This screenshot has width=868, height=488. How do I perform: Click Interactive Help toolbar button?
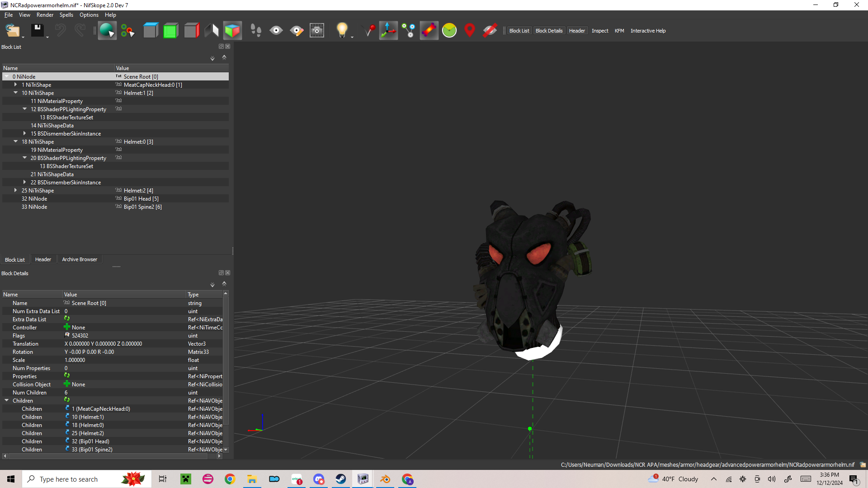coord(648,31)
